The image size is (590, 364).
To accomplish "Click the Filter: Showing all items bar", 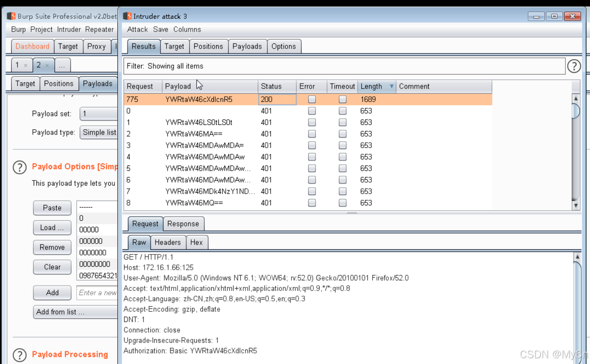I will 345,66.
